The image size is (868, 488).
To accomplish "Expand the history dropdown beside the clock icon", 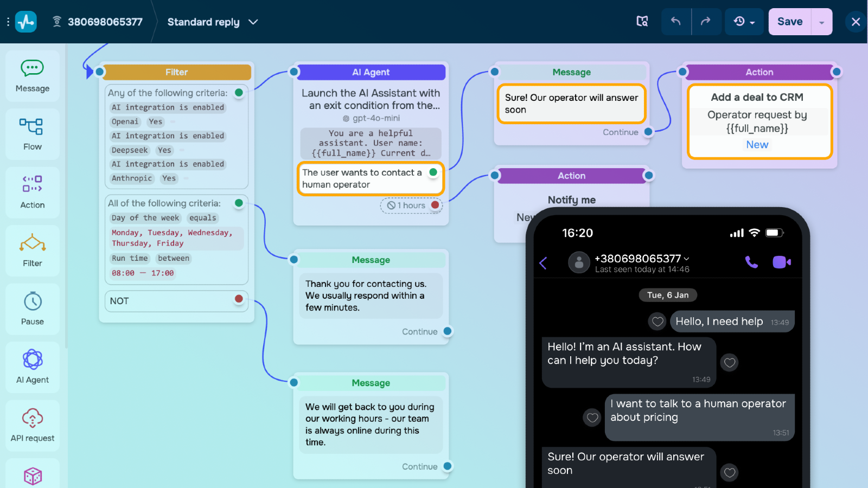I will pos(751,22).
